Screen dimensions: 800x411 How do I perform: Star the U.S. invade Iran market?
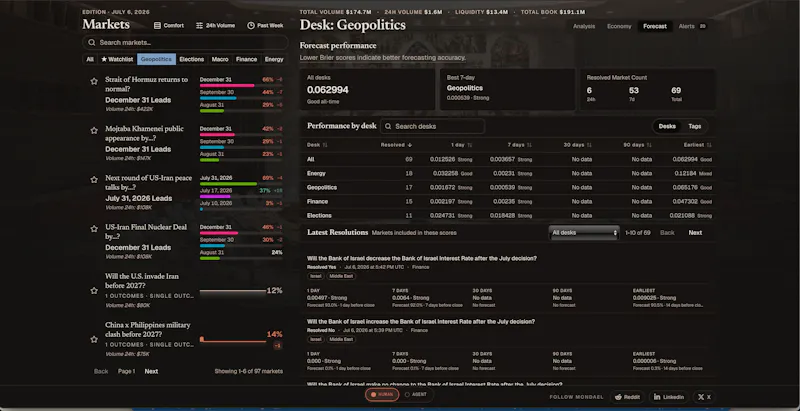coord(94,291)
